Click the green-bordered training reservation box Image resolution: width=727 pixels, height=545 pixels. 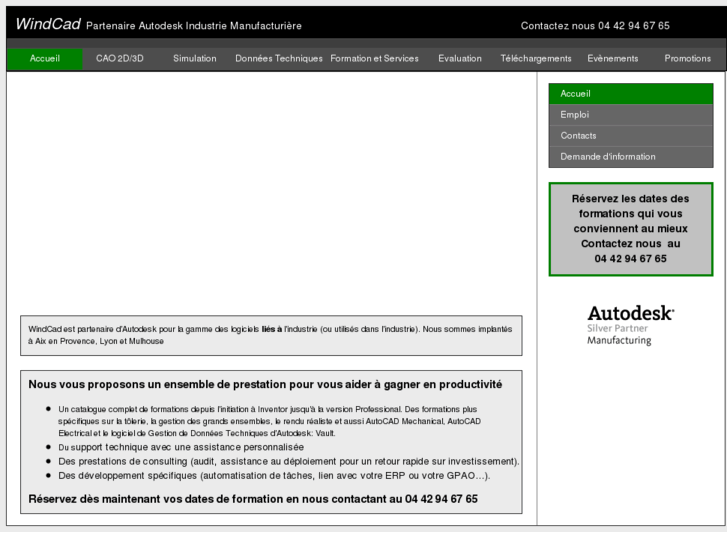point(631,229)
